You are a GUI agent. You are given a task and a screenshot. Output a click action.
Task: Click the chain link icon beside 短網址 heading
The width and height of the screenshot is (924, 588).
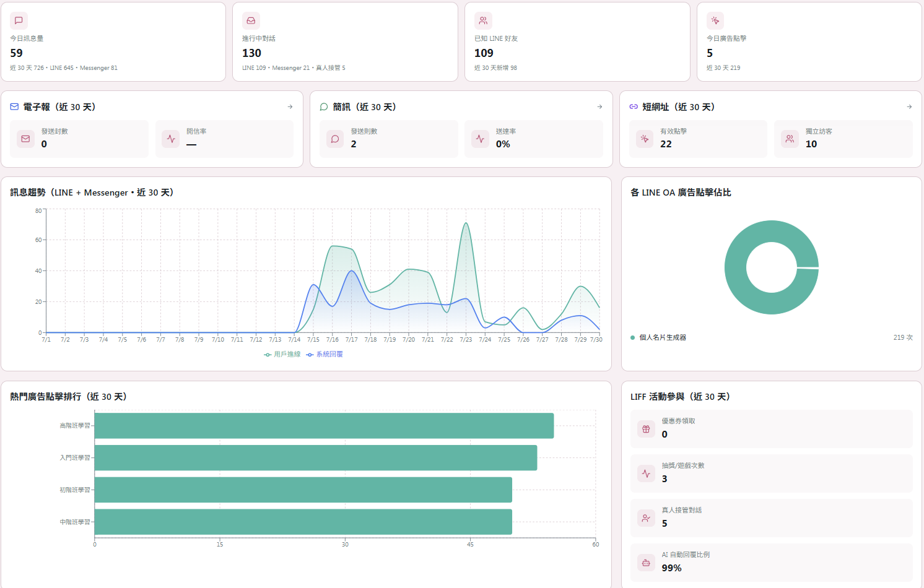tap(634, 107)
